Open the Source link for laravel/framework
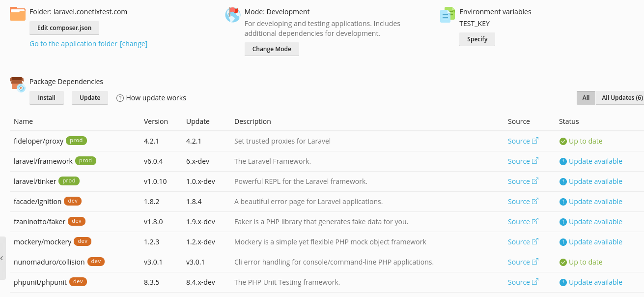644x297 pixels. coord(519,161)
